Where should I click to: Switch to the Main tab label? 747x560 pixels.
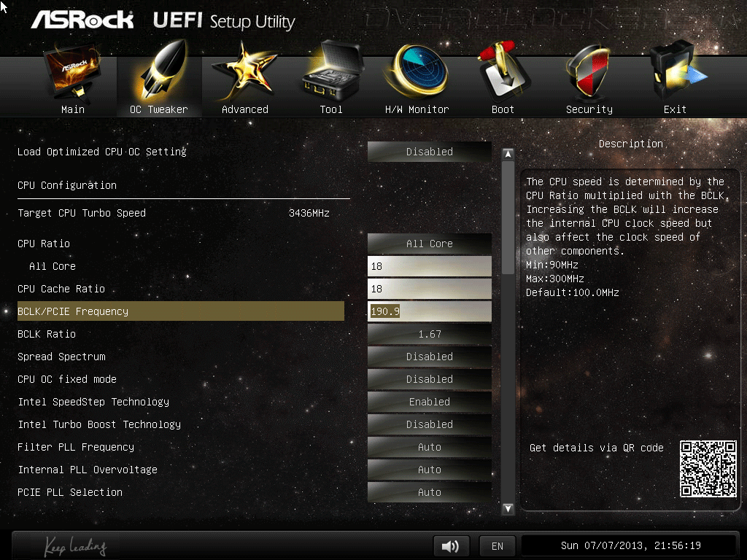click(x=73, y=109)
